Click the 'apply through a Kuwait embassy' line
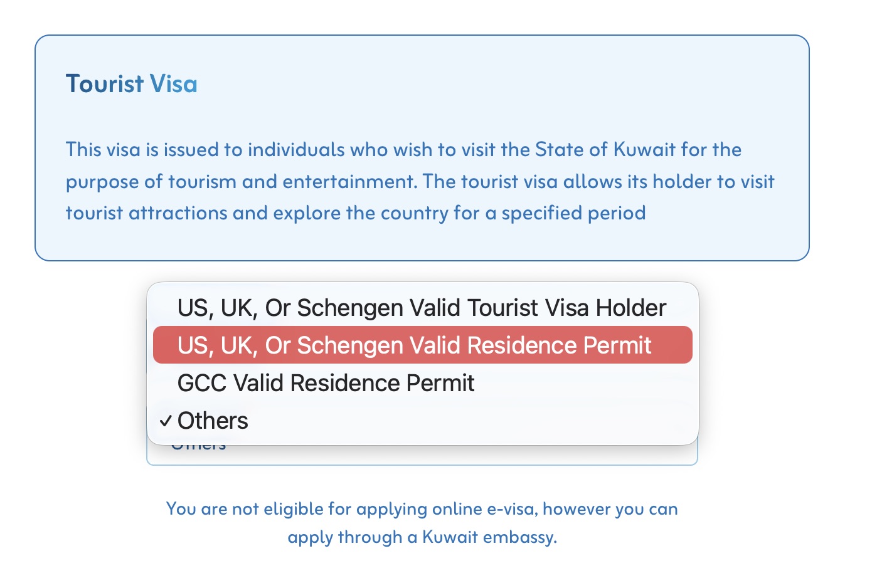Screen dimensions: 877x588 (x=422, y=537)
